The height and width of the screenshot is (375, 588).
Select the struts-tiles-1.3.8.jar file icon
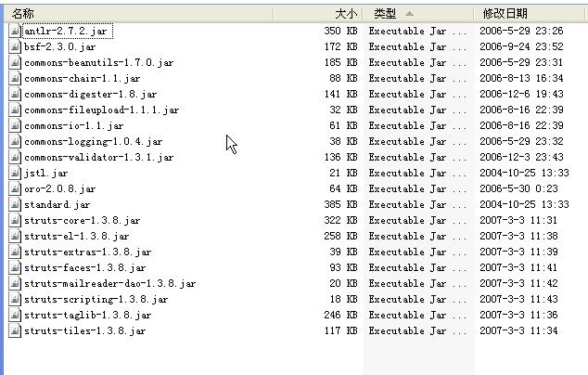(15, 330)
